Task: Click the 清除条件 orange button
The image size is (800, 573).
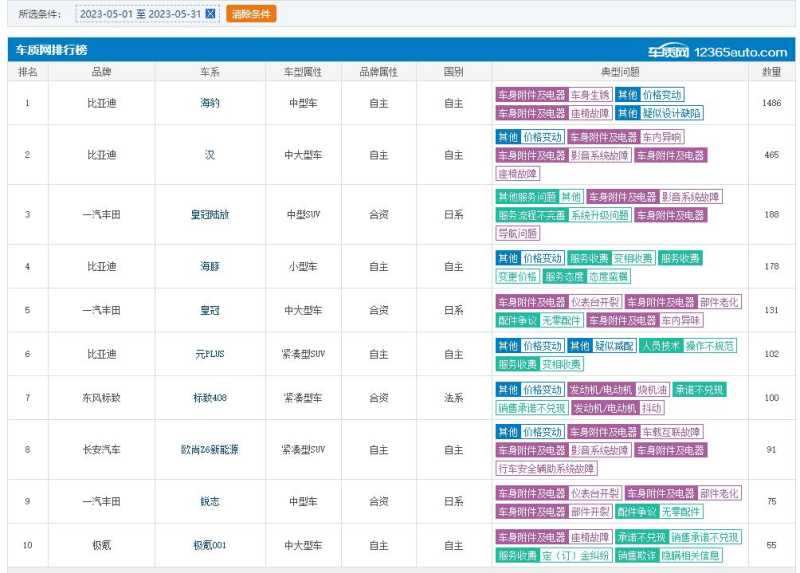Action: click(251, 14)
